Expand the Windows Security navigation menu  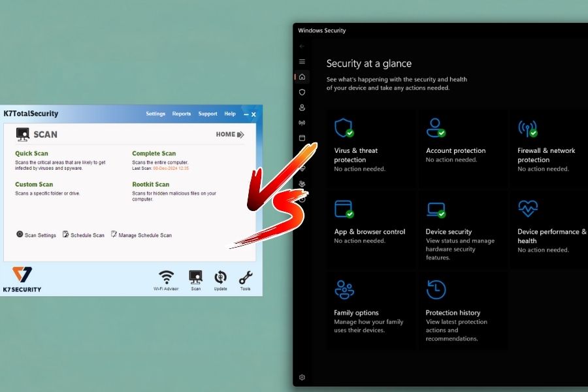301,61
